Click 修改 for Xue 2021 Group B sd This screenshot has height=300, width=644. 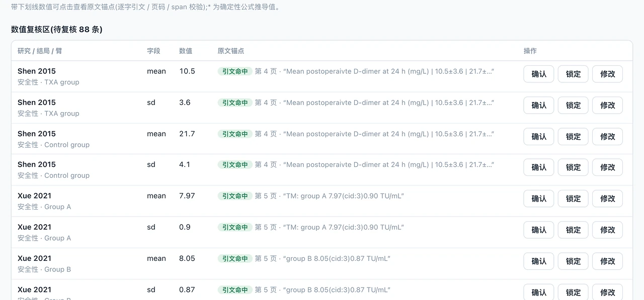pyautogui.click(x=607, y=292)
